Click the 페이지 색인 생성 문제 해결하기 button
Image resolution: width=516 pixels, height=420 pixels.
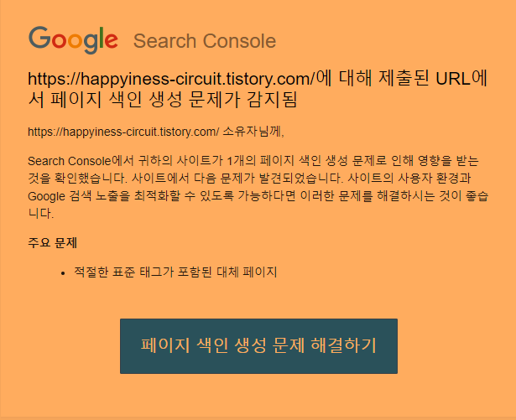[258, 346]
